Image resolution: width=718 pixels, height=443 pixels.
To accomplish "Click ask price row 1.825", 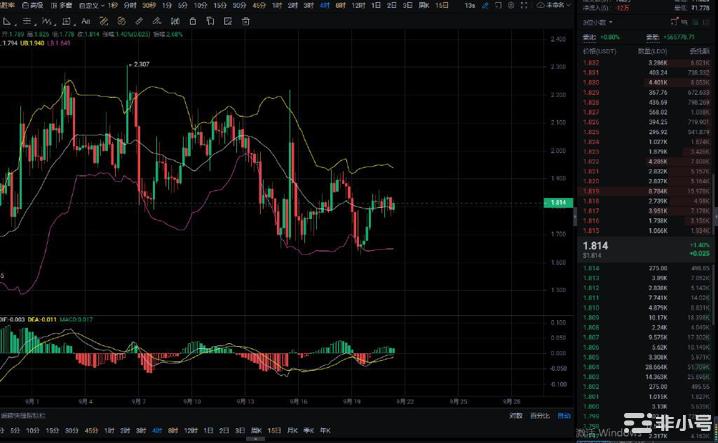I will point(646,132).
